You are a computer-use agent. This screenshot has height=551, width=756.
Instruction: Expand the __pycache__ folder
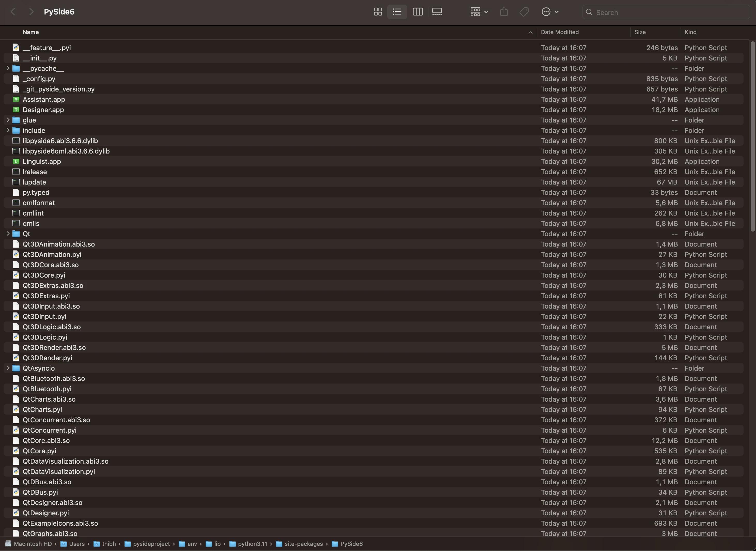coord(8,68)
